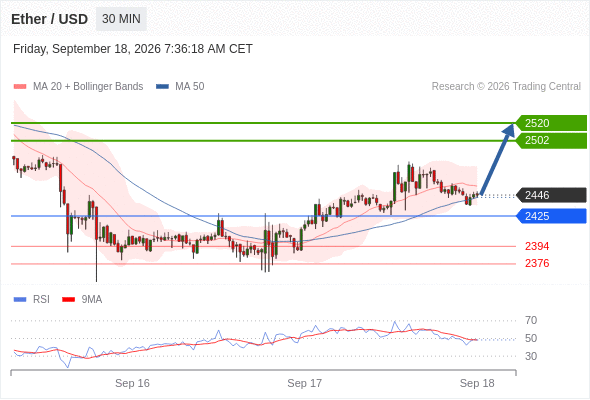Image resolution: width=590 pixels, height=400 pixels.
Task: Click the 2425 pivot price tag
Action: tap(551, 216)
